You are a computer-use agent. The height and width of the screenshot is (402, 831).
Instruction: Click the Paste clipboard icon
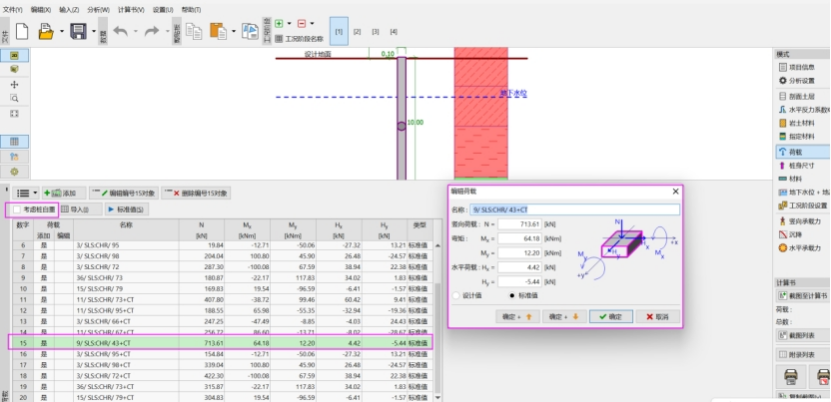(x=219, y=32)
